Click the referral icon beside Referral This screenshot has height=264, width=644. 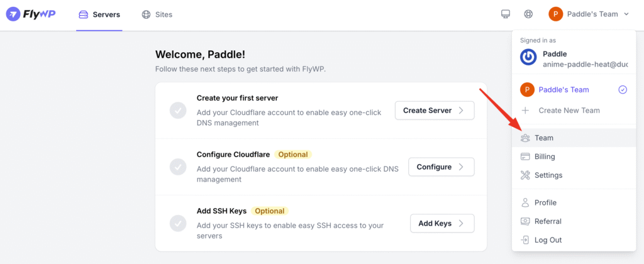coord(525,221)
